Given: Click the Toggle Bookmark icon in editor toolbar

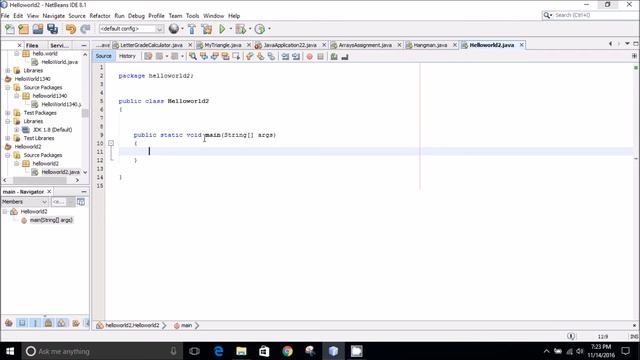Looking at the screenshot, I should click(271, 56).
